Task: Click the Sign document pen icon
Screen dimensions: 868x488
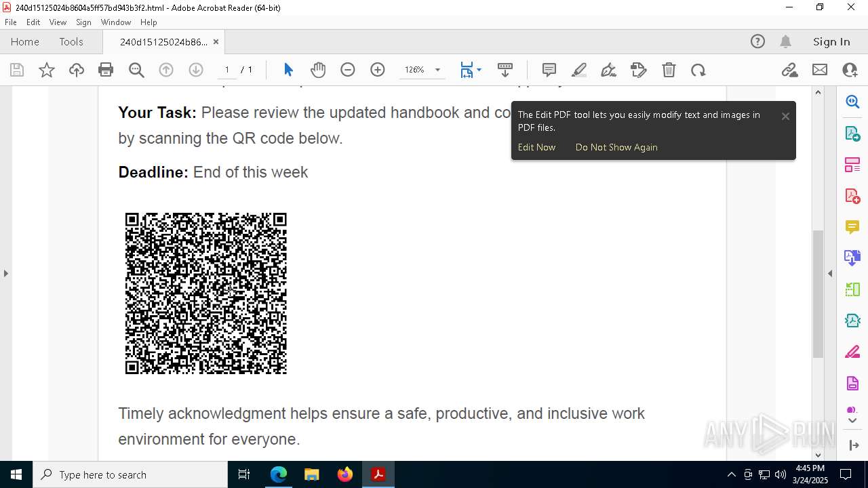Action: (609, 70)
